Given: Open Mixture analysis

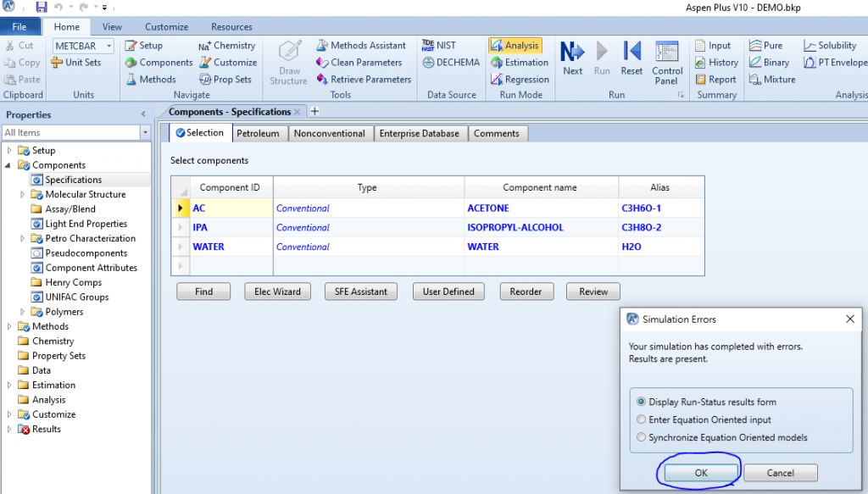Looking at the screenshot, I should (x=772, y=79).
